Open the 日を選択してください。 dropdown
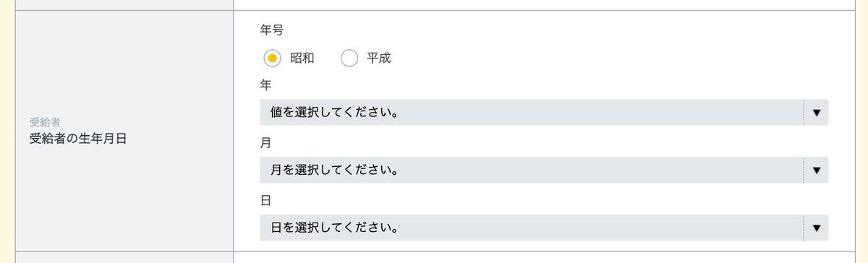Image resolution: width=868 pixels, height=263 pixels. coord(544,228)
